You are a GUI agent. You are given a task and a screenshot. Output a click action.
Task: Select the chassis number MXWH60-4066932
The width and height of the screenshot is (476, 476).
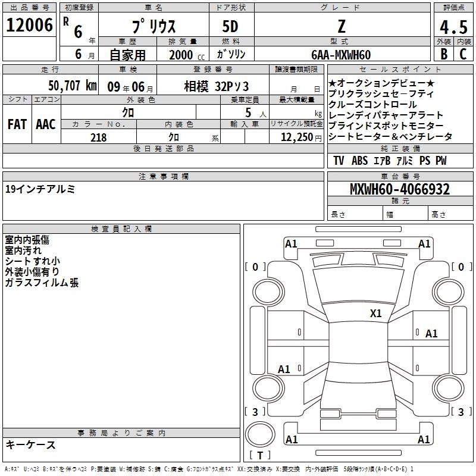400,189
